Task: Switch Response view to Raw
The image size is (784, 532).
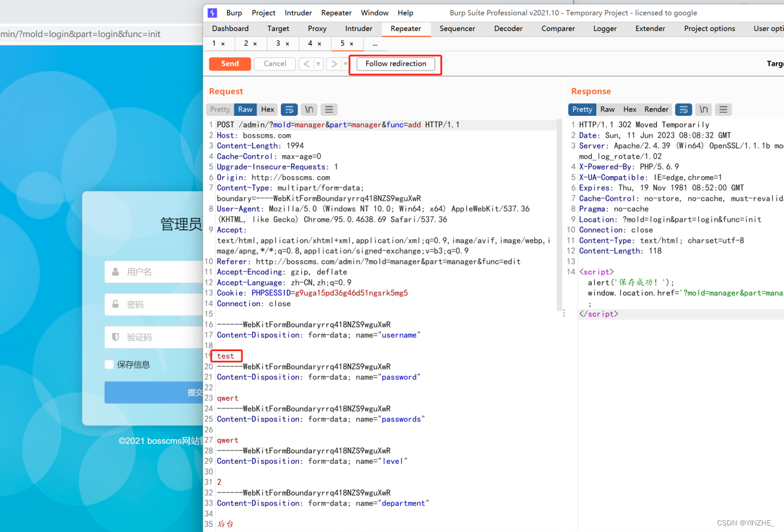Action: [x=608, y=109]
